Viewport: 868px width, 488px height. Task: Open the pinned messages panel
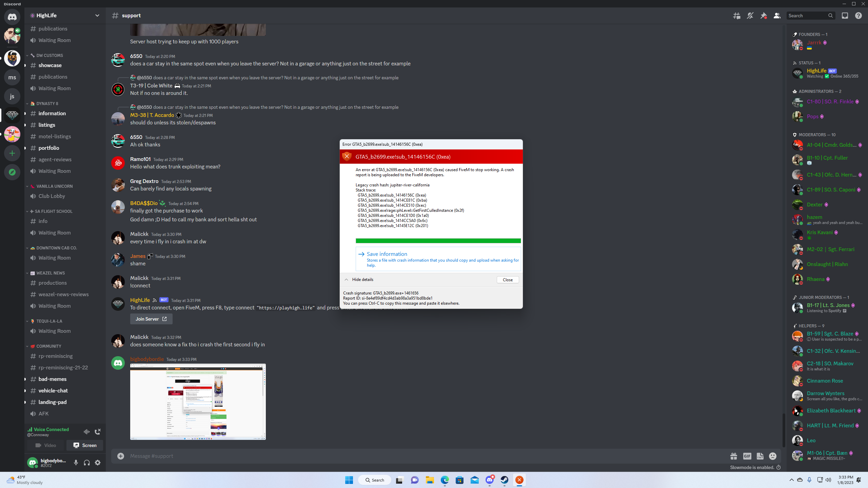tap(764, 16)
